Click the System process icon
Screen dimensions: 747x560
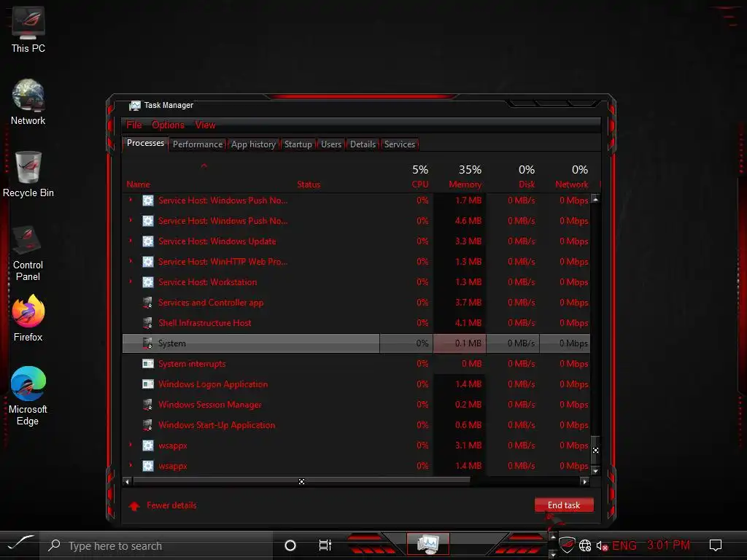(147, 343)
